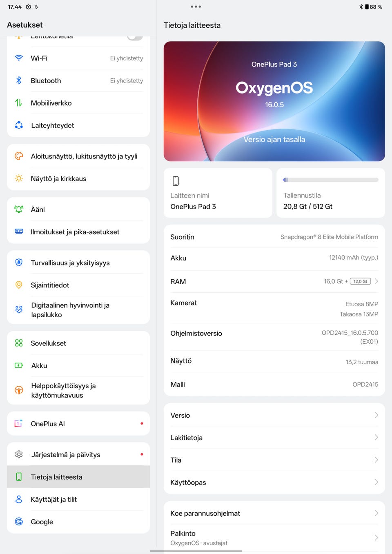Tap the Sovellukset grid icon
This screenshot has height=554, width=392.
19,343
